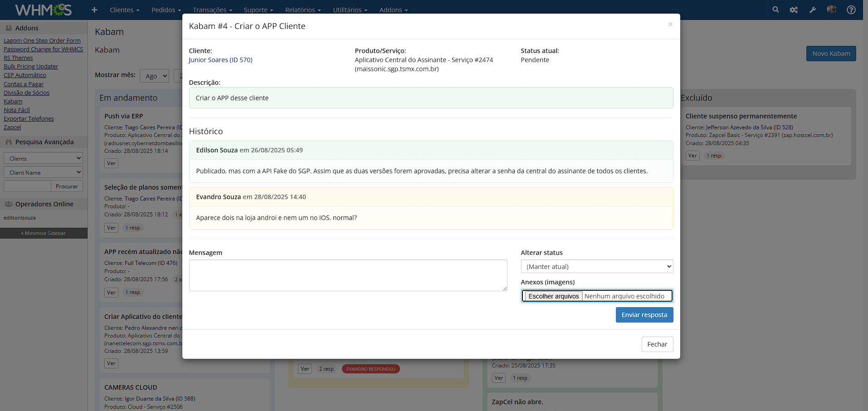Open the Suporte menu
The width and height of the screenshot is (868, 411).
pos(258,10)
